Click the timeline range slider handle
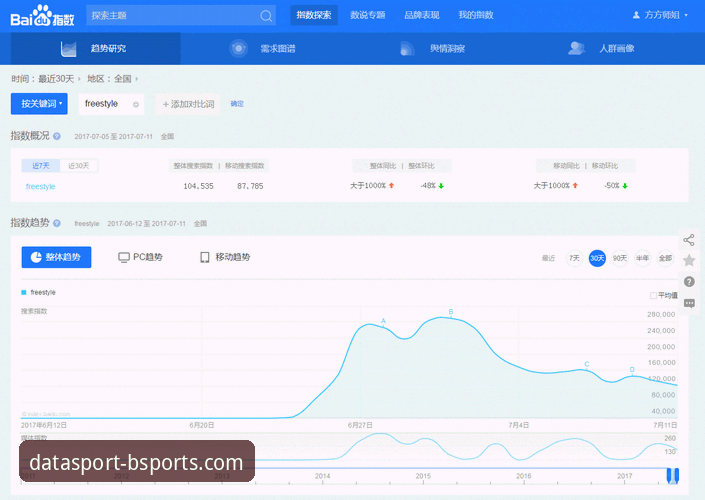The image size is (705, 500). click(x=673, y=475)
